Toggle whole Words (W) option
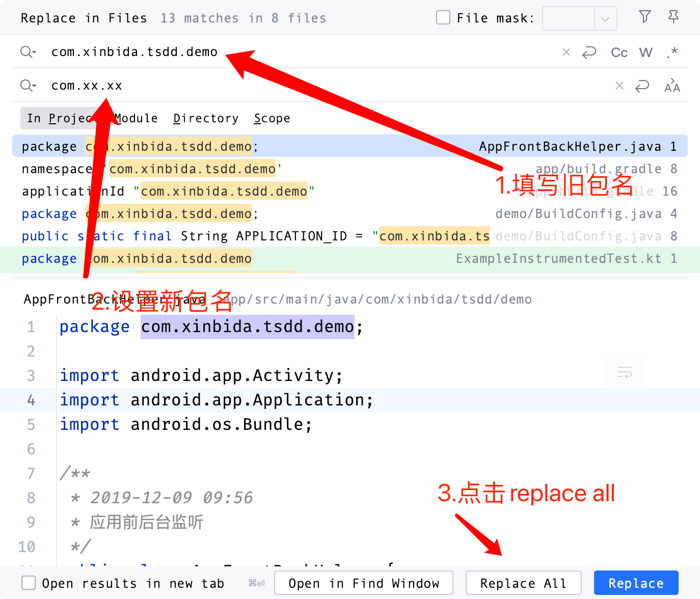Image resolution: width=700 pixels, height=599 pixels. pyautogui.click(x=645, y=52)
